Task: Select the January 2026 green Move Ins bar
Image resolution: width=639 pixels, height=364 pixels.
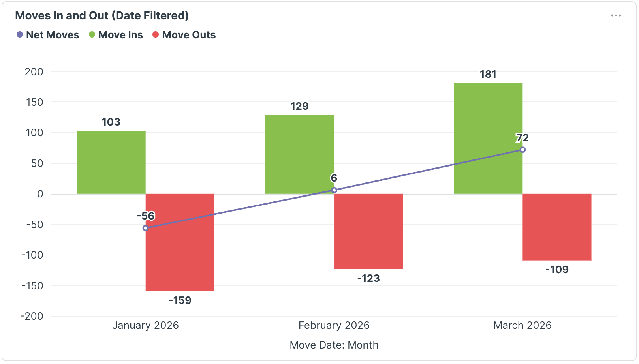Action: (x=111, y=162)
